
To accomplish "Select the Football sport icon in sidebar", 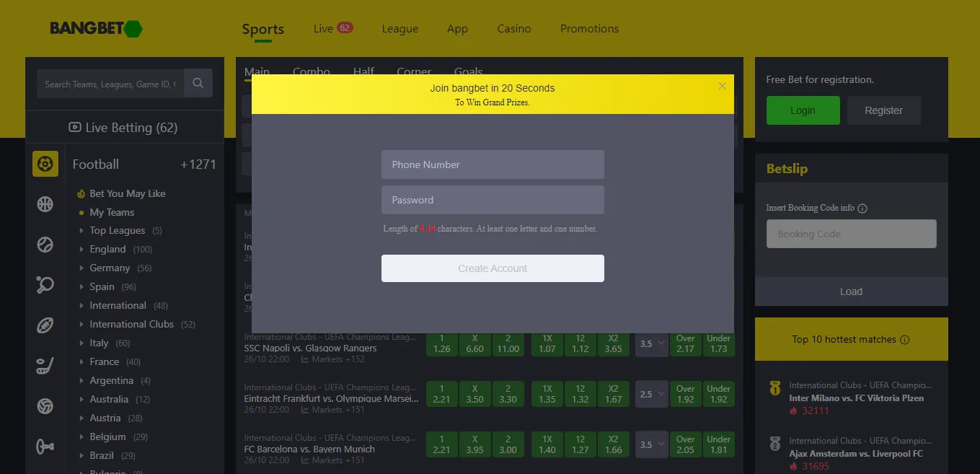I will point(45,164).
